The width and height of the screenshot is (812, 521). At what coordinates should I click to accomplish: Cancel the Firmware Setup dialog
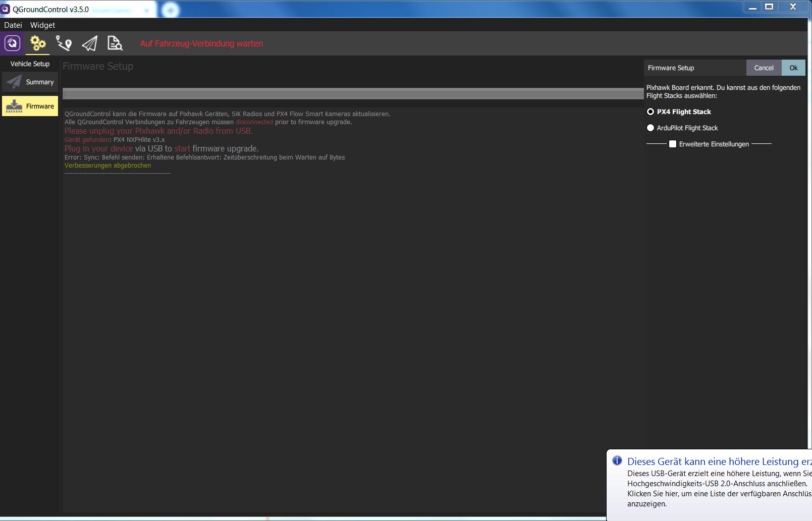point(764,68)
